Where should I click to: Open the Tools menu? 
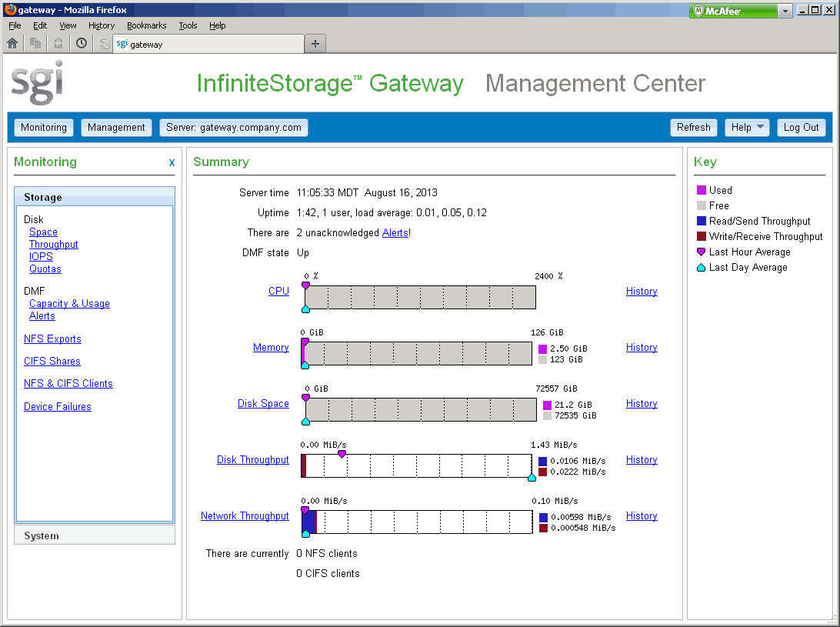[188, 25]
